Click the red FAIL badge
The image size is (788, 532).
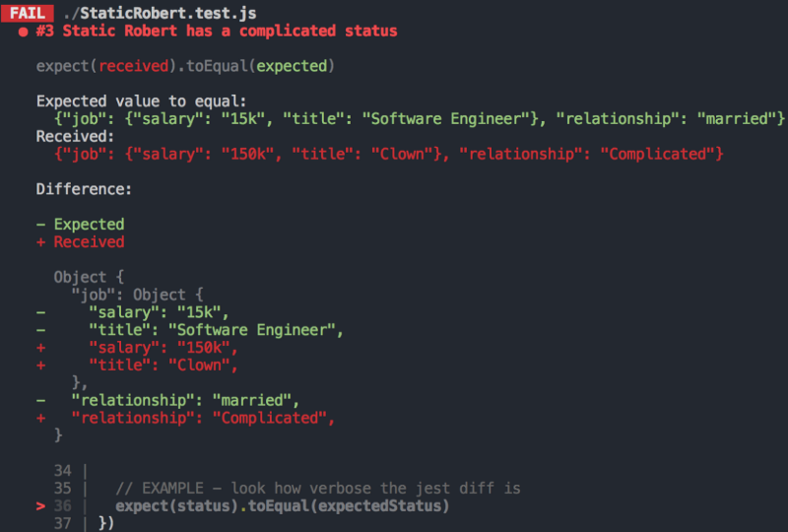click(x=28, y=13)
